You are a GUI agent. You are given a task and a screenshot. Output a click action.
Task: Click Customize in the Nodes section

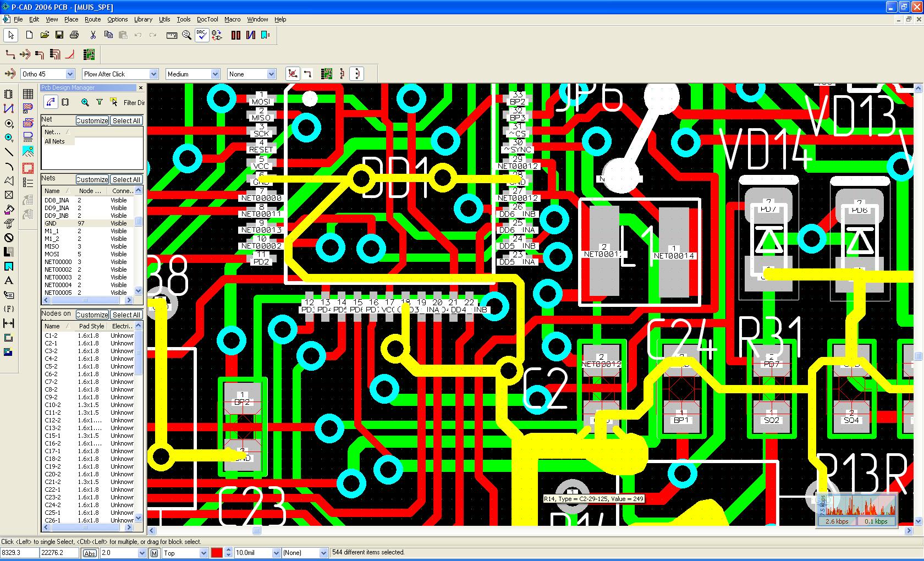(x=92, y=315)
